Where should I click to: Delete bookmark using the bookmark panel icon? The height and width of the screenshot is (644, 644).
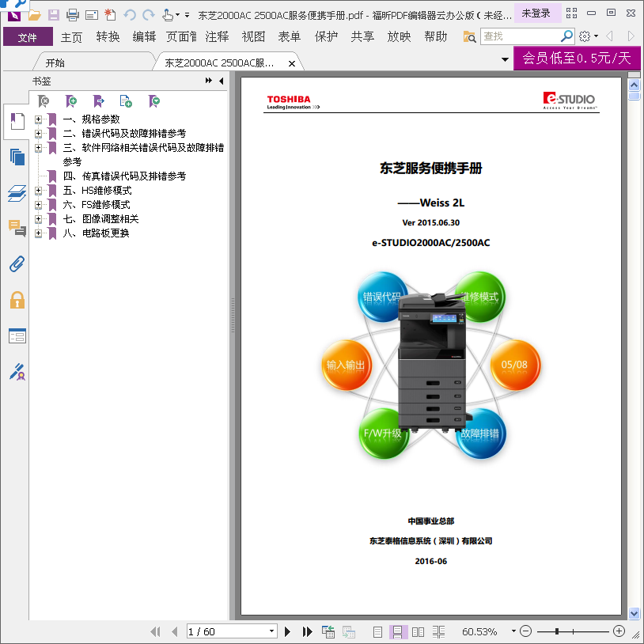click(x=44, y=101)
